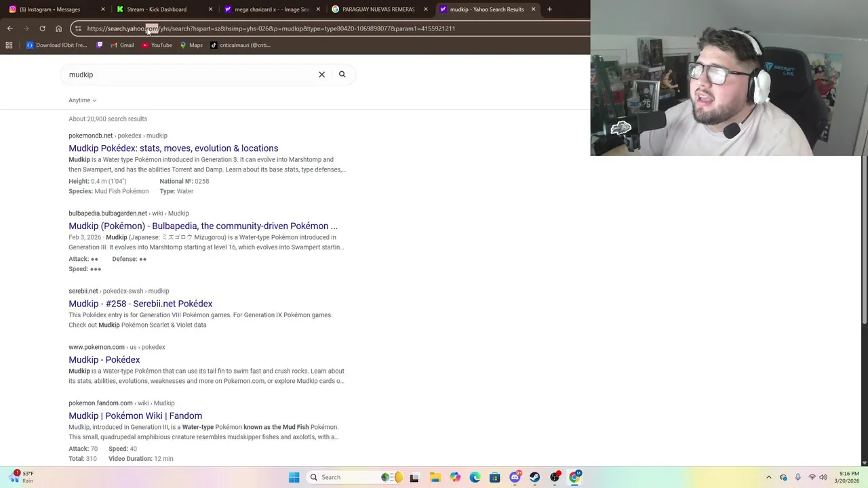This screenshot has height=488, width=868.
Task: Open Steam from the taskbar
Action: (535, 477)
